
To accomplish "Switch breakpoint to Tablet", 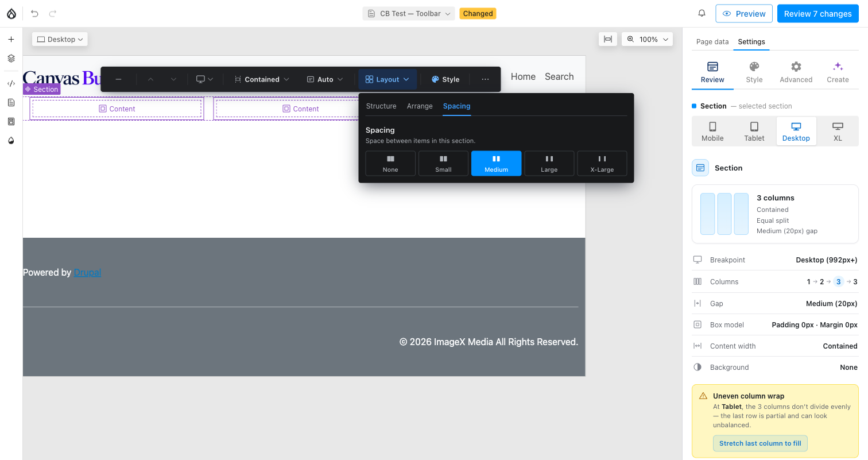I will click(754, 132).
